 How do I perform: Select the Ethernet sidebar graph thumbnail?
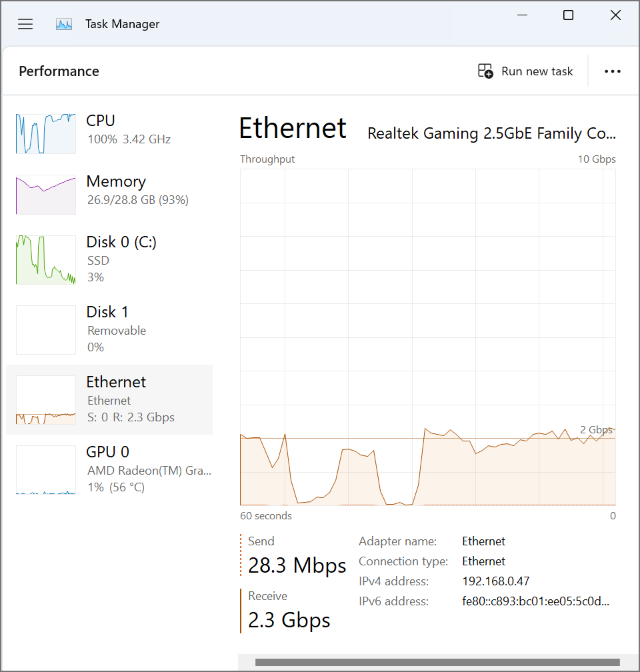[46, 400]
